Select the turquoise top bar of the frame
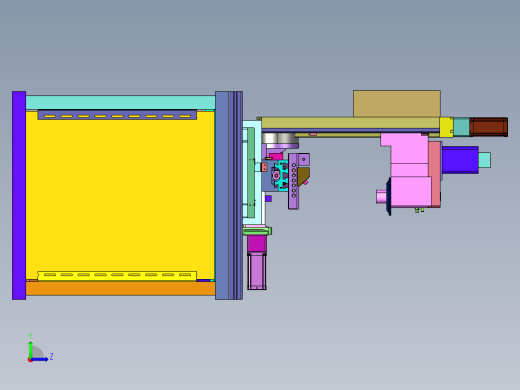Screen dimensions: 520x390 click(120, 102)
